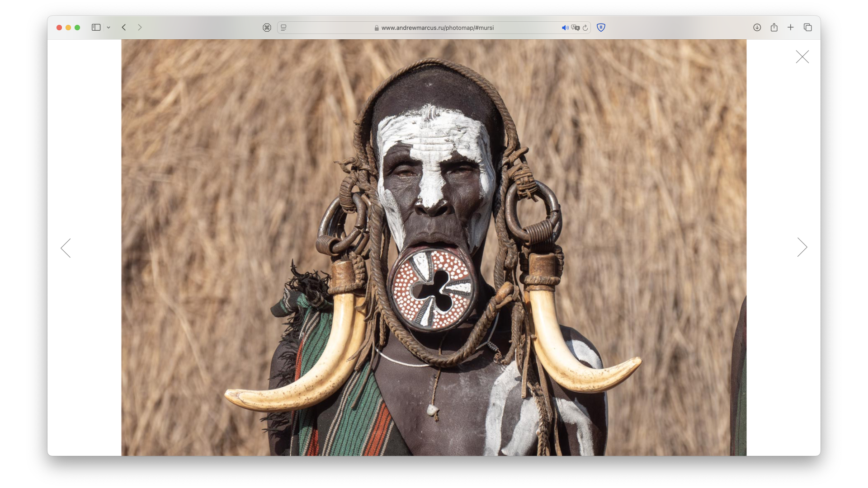Go forward to next page

[140, 28]
